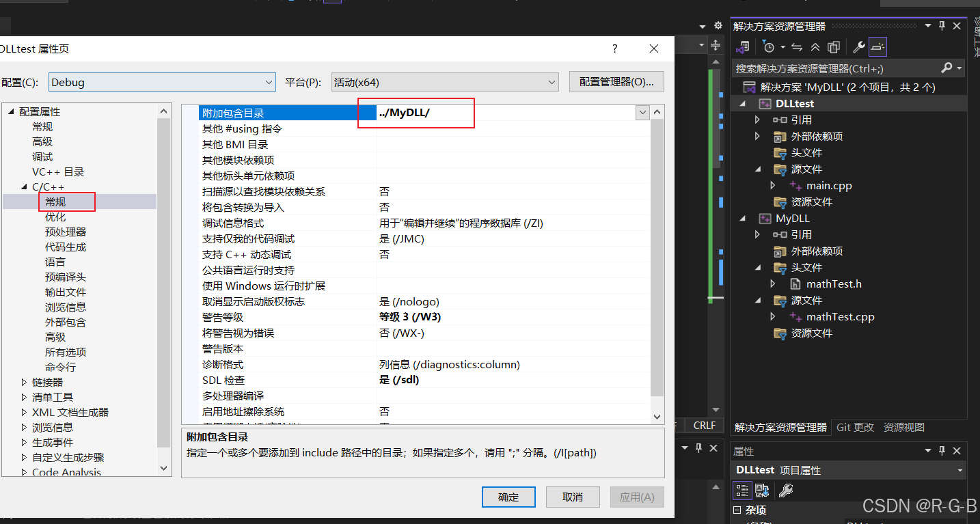Click the editor split window icon
Screen dimensions: 980x524
[x=716, y=46]
